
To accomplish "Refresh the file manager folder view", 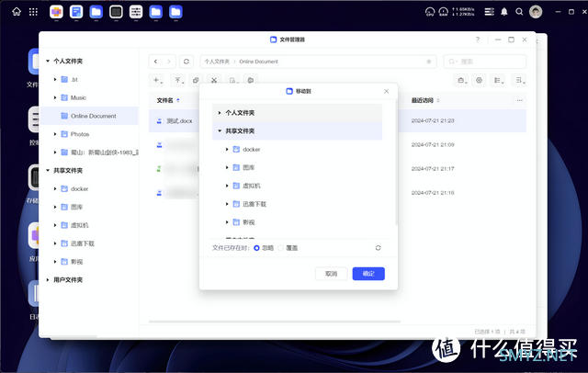I will [187, 62].
